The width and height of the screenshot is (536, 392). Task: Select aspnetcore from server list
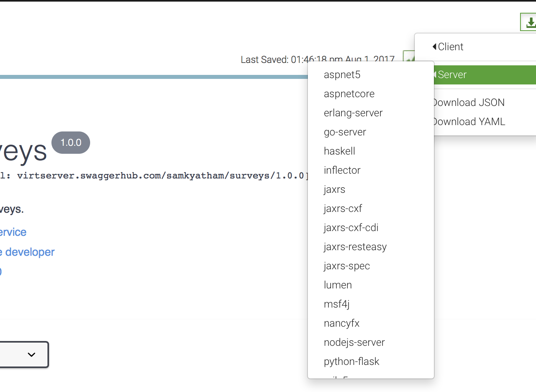tap(349, 94)
